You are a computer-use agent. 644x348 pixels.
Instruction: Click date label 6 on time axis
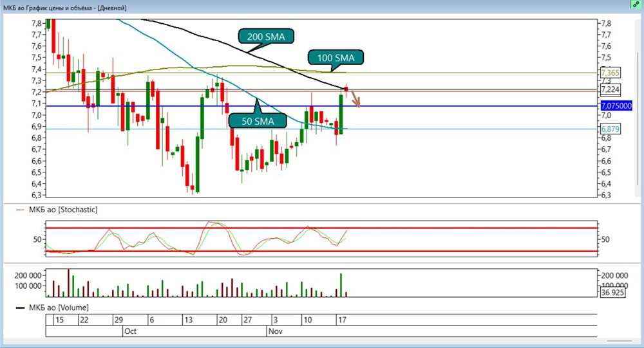point(151,320)
